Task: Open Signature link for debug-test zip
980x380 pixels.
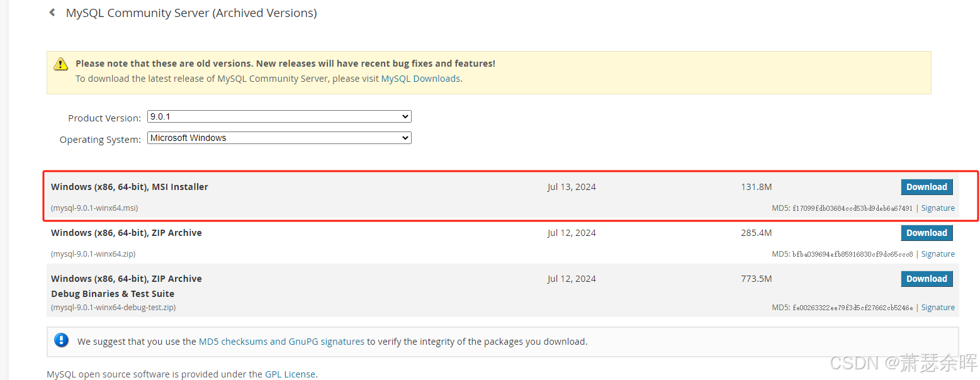Action: tap(938, 308)
